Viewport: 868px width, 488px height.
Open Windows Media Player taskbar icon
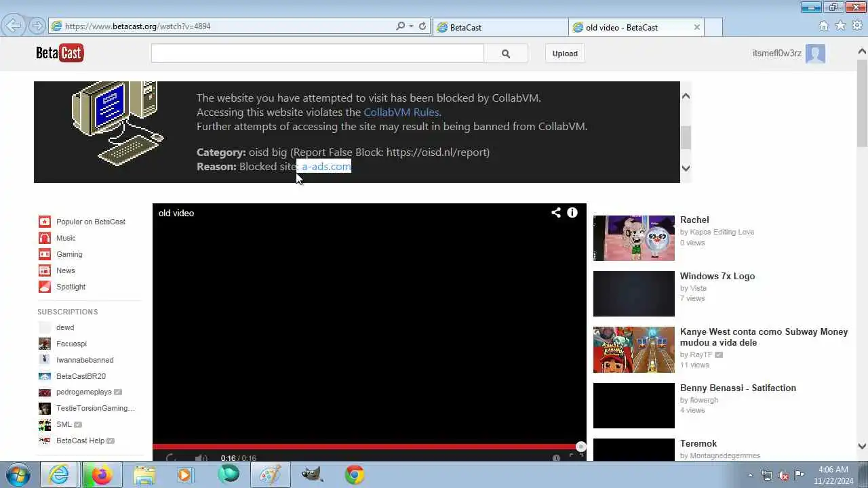click(x=184, y=474)
